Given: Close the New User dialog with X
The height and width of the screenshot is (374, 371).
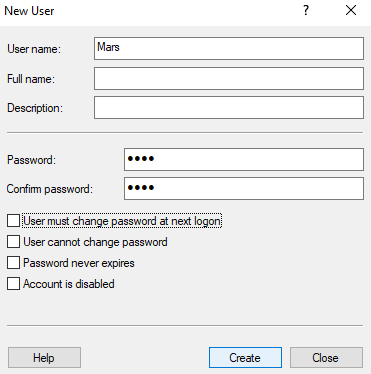Looking at the screenshot, I should [x=351, y=11].
